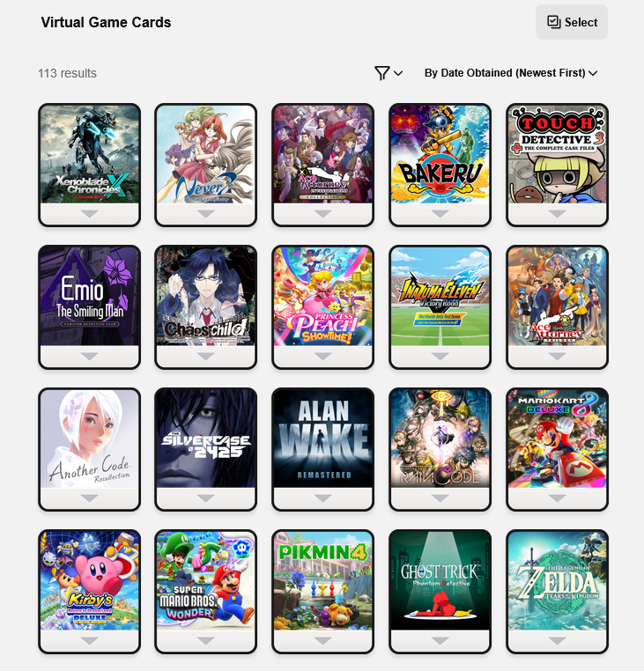Open the By Date Obtained sort dropdown
The height and width of the screenshot is (671, 644).
click(x=510, y=73)
